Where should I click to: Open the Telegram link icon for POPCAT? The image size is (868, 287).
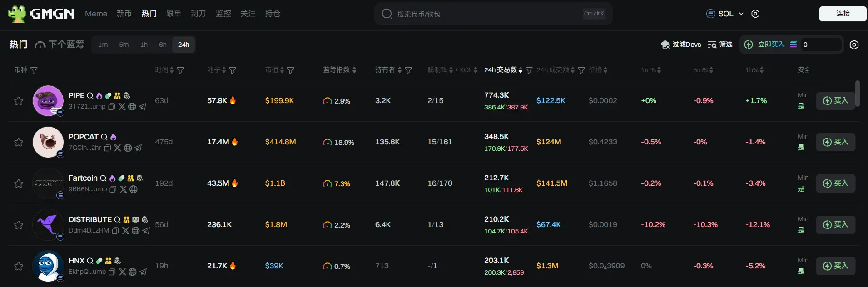click(138, 148)
